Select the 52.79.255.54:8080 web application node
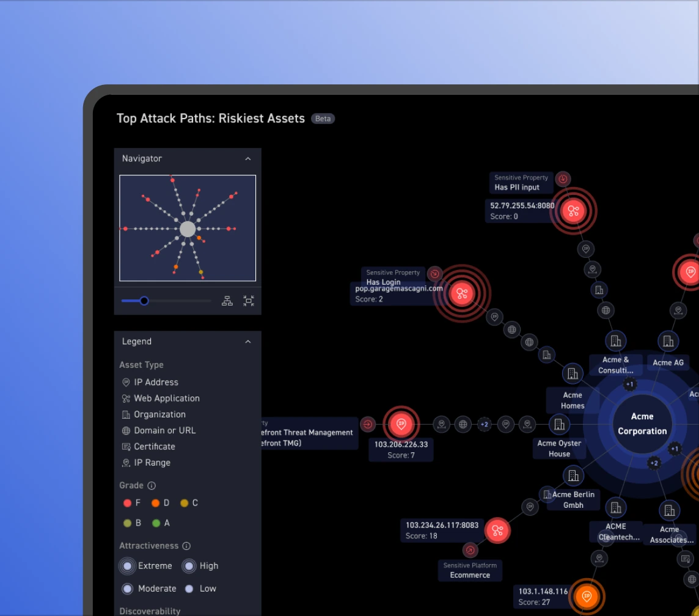This screenshot has width=699, height=616. coord(573,211)
